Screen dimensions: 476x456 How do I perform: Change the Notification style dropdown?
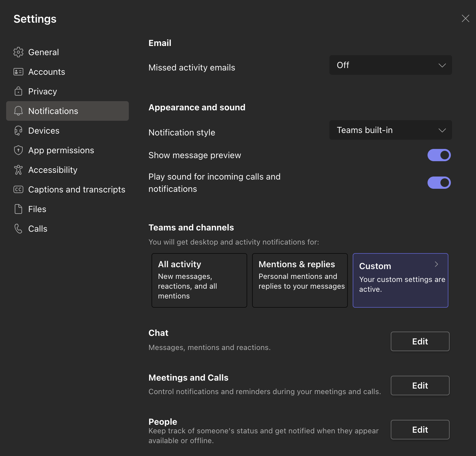(x=390, y=130)
